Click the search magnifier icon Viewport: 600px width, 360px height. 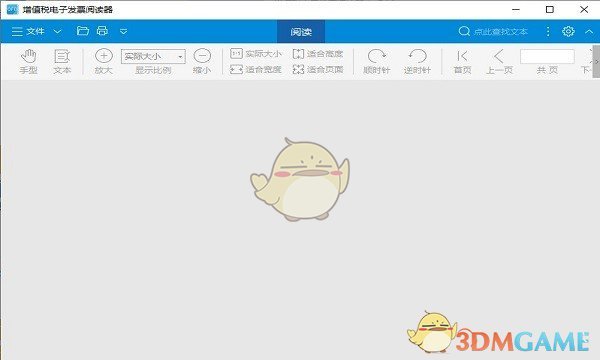pos(464,31)
